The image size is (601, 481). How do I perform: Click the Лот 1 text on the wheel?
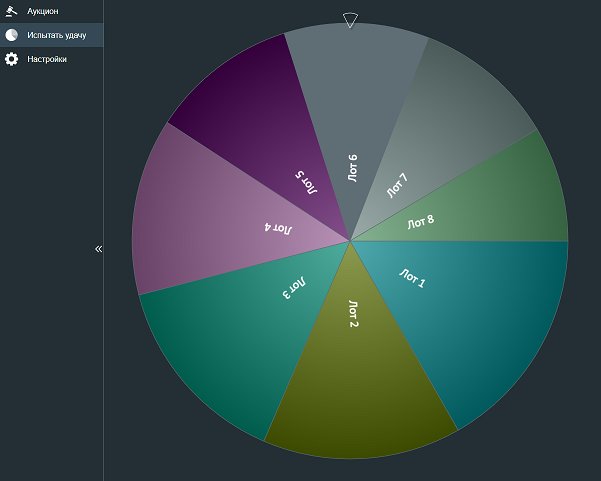coord(412,277)
